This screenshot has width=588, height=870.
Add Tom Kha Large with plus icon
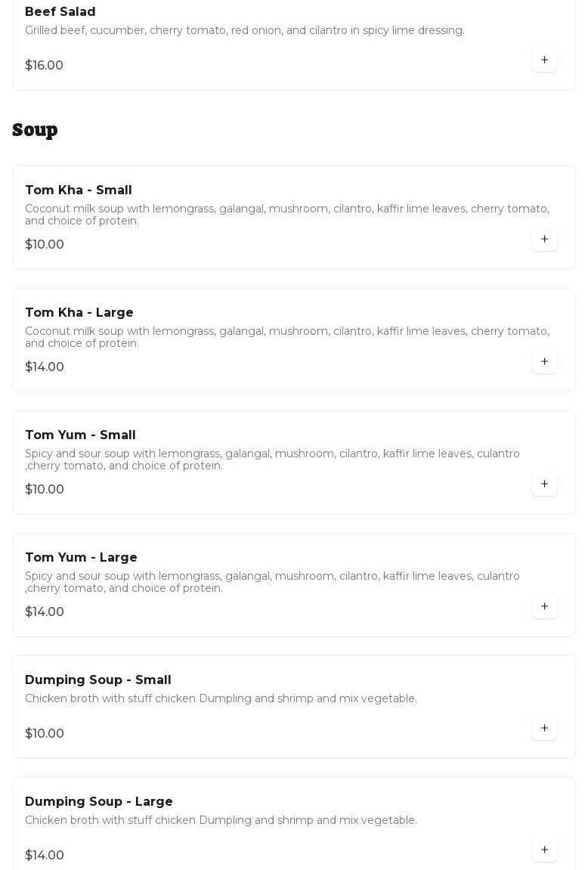544,361
